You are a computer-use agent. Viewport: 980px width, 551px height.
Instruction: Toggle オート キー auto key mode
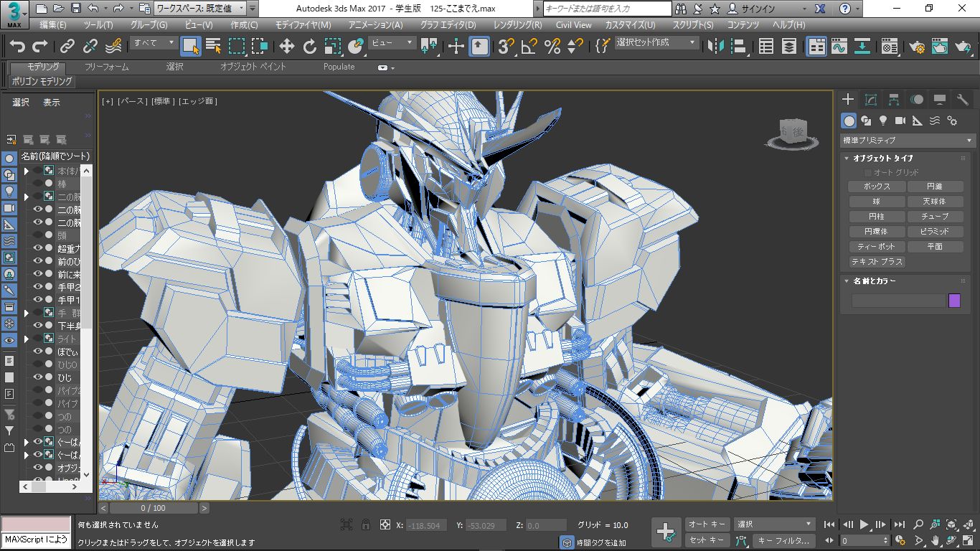[707, 524]
